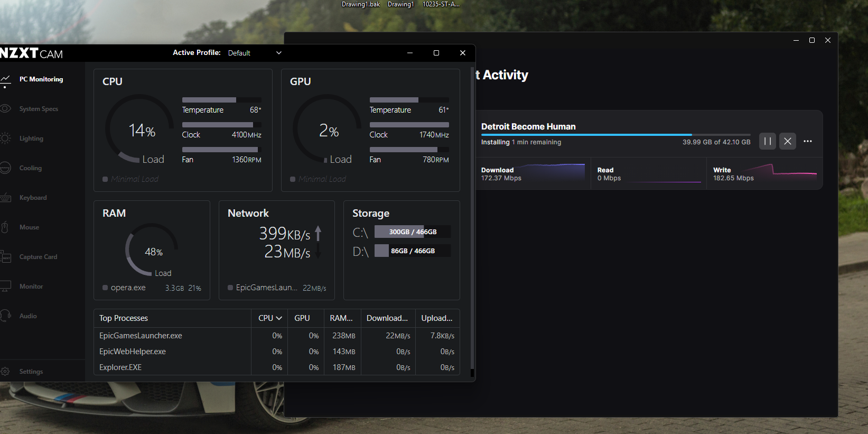Sort Top Processes by CPU column
The image size is (868, 434).
[x=269, y=318]
